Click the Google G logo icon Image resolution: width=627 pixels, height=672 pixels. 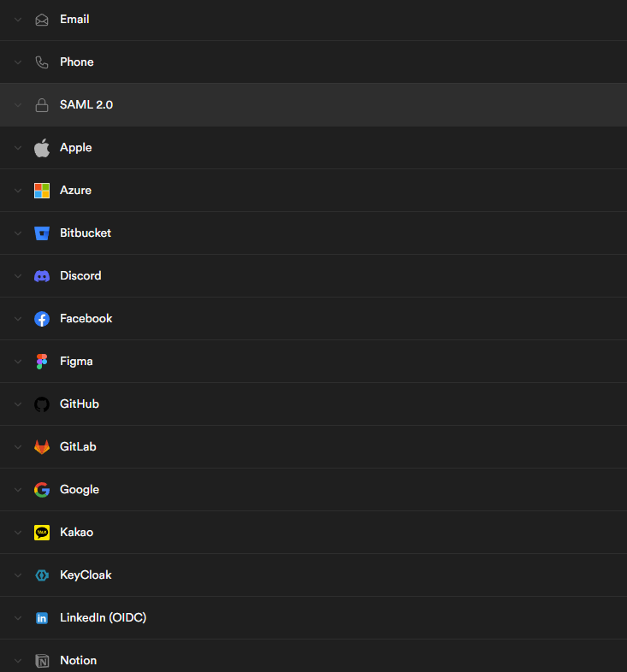pos(42,490)
